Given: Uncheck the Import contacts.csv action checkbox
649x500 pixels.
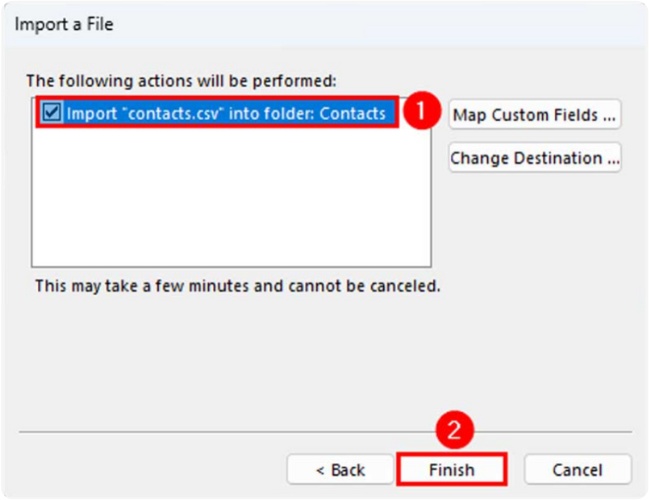Looking at the screenshot, I should point(54,113).
